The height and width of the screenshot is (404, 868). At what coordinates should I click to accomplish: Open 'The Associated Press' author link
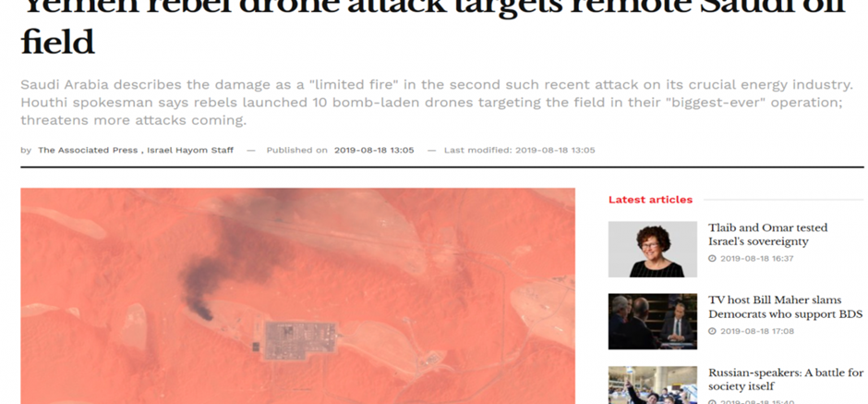(88, 150)
